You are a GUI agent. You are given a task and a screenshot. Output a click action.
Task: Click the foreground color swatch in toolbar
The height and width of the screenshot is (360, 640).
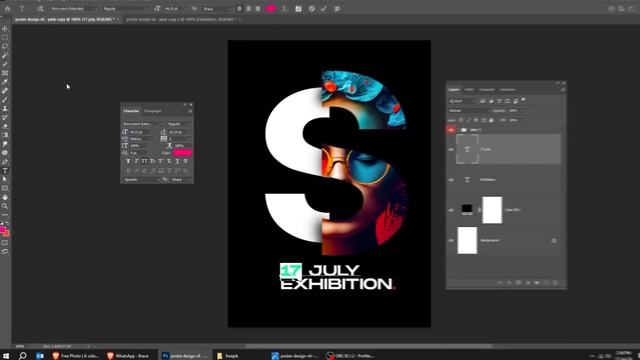coord(3,231)
